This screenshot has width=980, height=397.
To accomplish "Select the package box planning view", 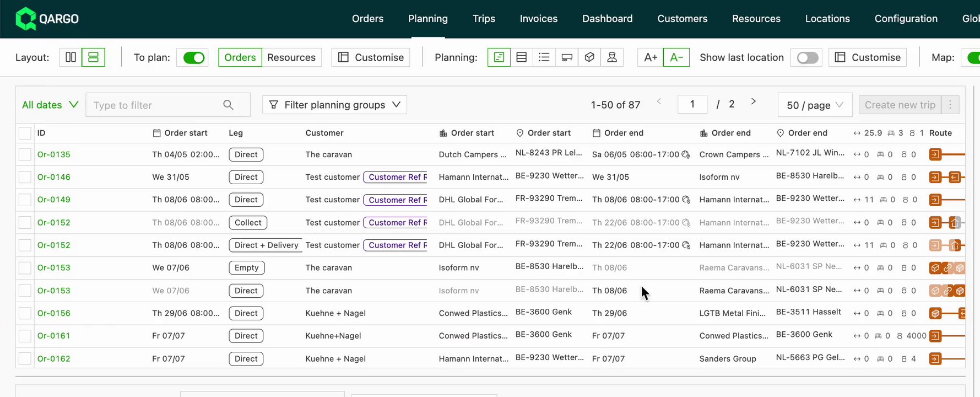I will pyautogui.click(x=589, y=57).
